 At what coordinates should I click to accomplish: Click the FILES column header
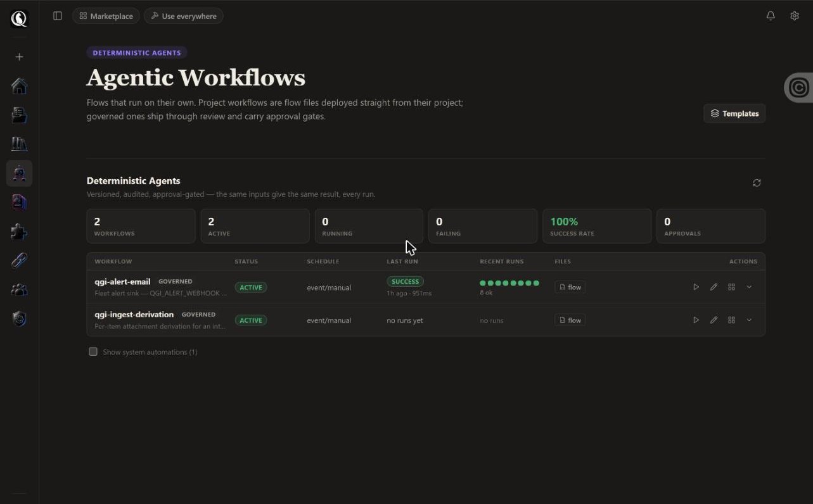point(563,261)
